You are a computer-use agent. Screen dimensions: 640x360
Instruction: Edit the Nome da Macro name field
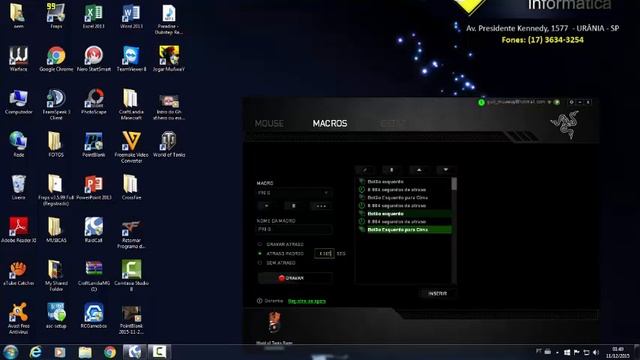pos(294,229)
